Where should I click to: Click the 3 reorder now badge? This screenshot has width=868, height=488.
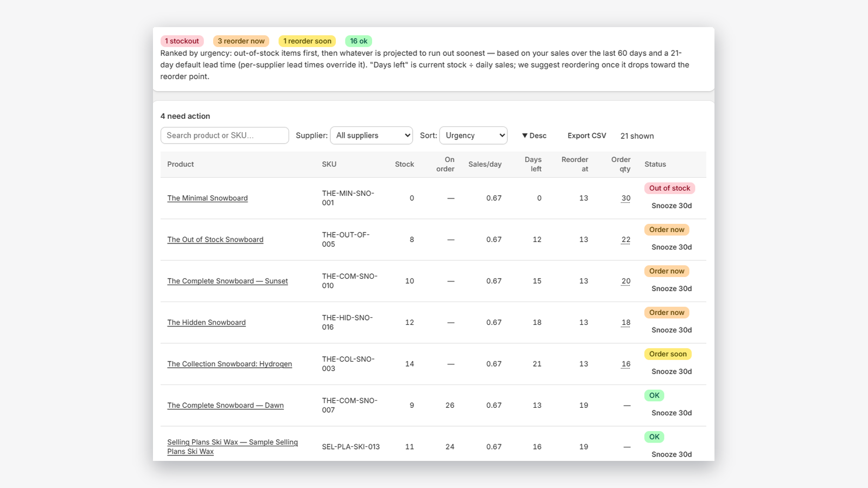tap(241, 41)
